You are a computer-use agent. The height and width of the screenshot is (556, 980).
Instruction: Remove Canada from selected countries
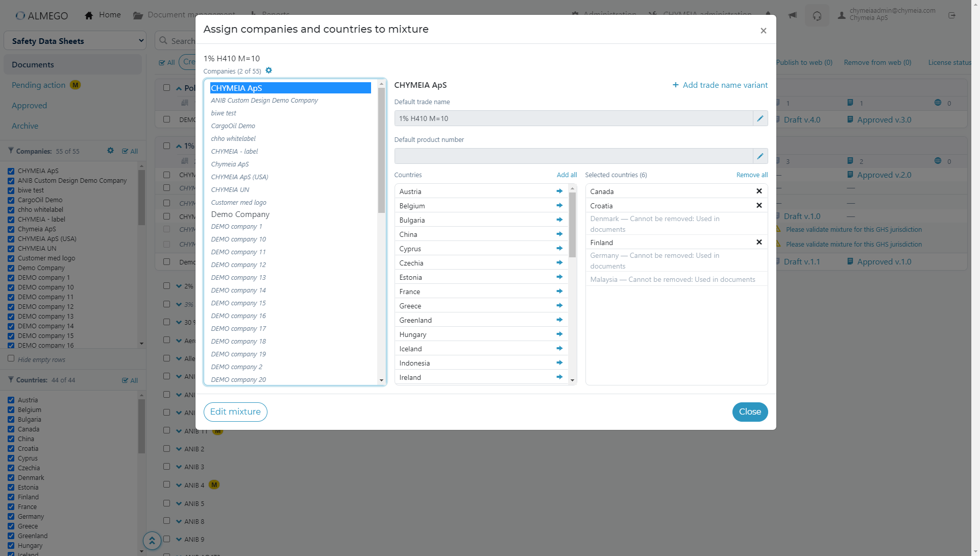[x=759, y=191]
